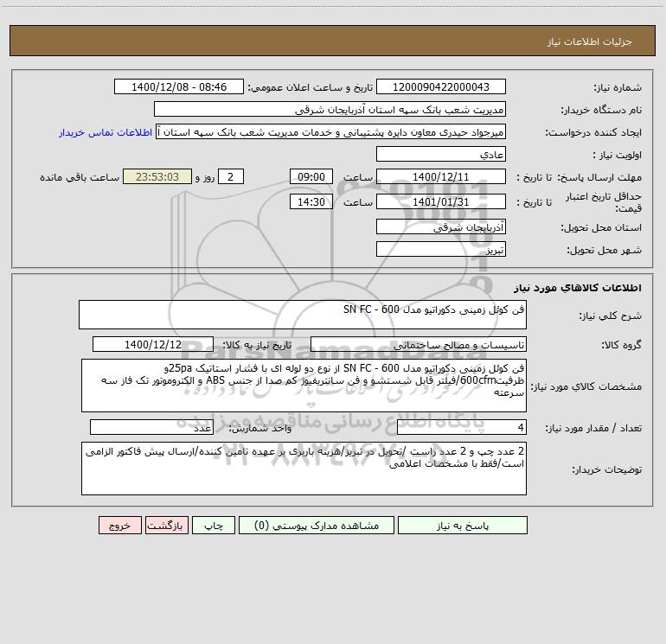
Task: Click label شرح کلی نیاز
Action: click(x=611, y=316)
